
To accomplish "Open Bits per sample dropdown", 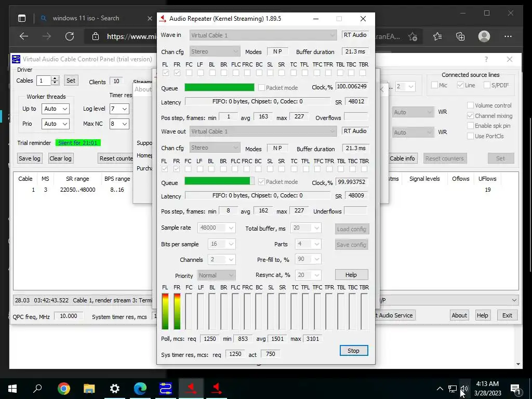I will tap(221, 244).
